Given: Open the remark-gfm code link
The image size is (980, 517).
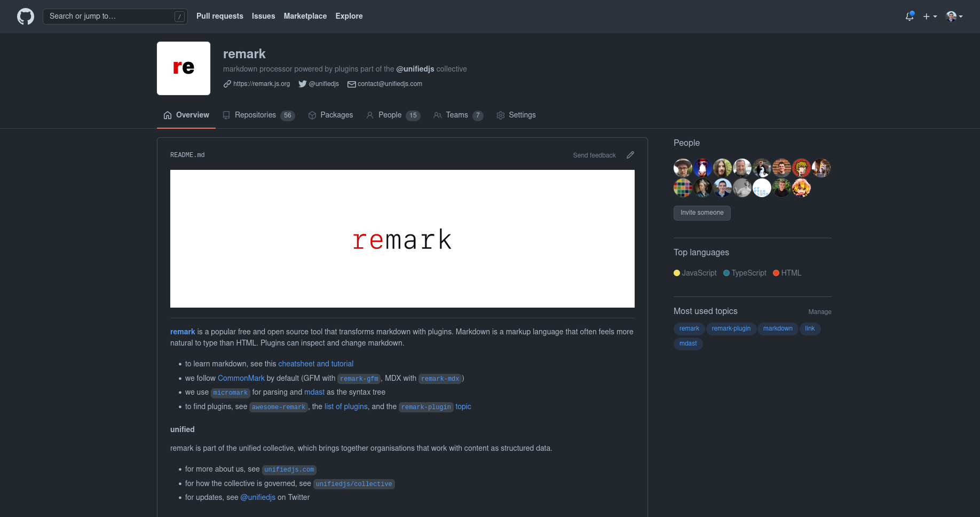Looking at the screenshot, I should coord(359,379).
